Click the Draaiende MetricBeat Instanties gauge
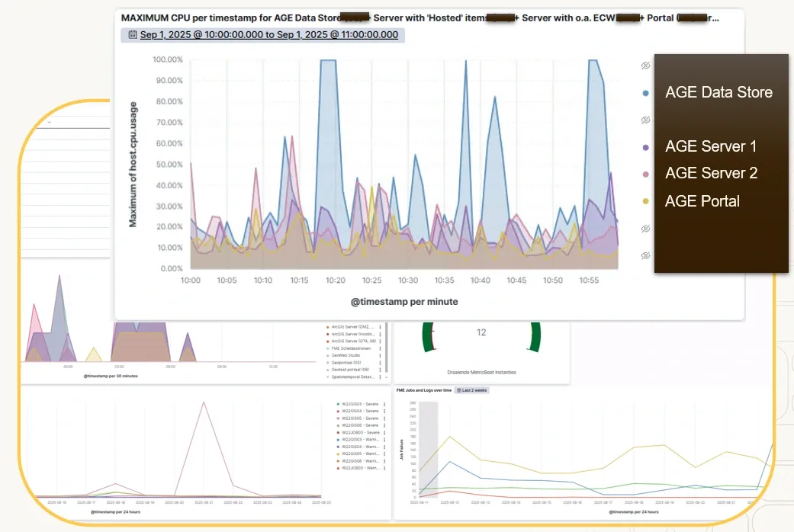Image resolution: width=794 pixels, height=532 pixels. (481, 336)
